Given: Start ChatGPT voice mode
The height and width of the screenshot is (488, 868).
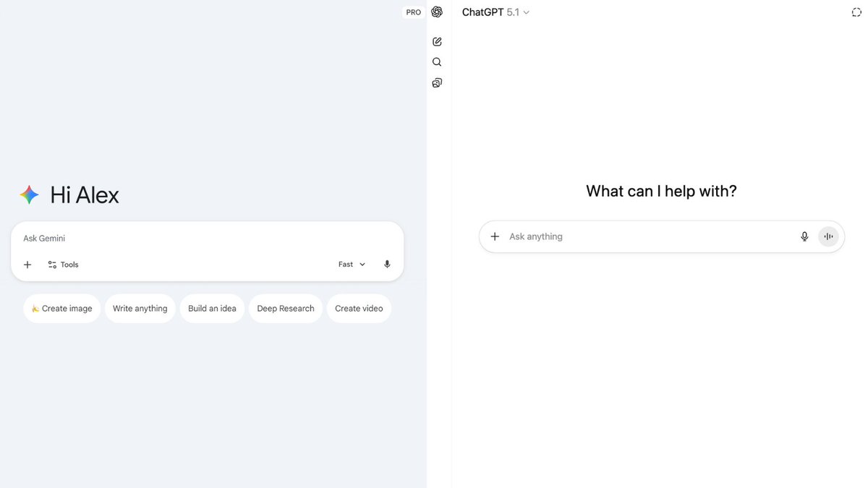Looking at the screenshot, I should (x=828, y=236).
